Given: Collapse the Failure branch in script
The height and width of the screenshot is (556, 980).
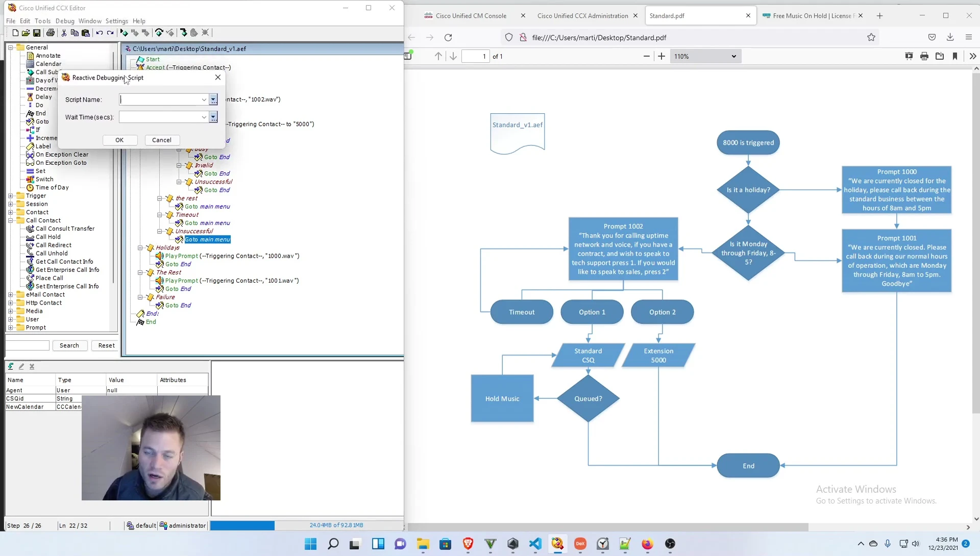Looking at the screenshot, I should (x=140, y=297).
